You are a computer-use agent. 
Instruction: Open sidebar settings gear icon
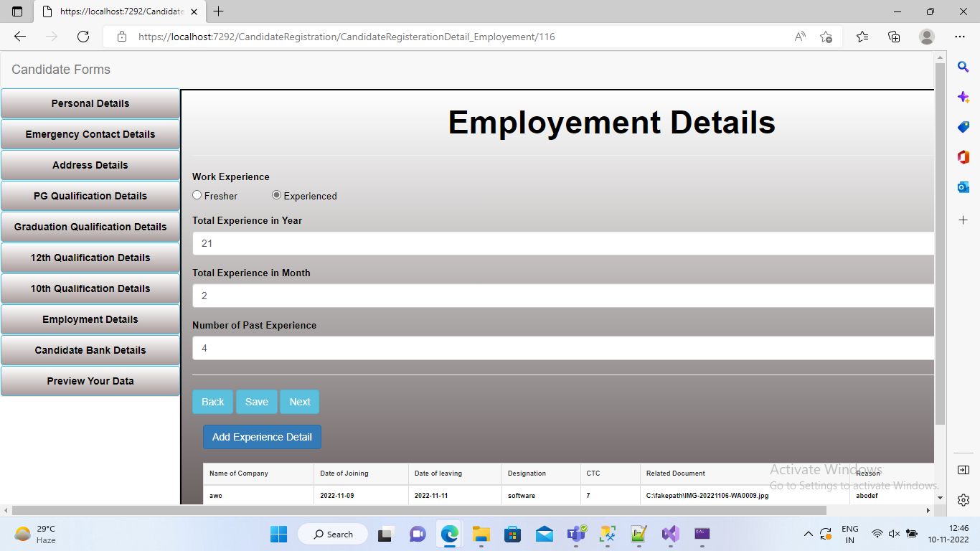(963, 500)
